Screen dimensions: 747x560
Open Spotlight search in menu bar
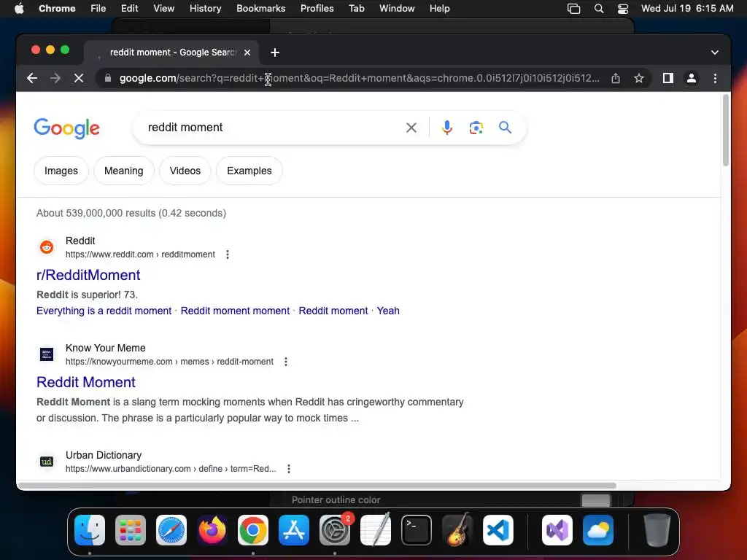tap(599, 8)
